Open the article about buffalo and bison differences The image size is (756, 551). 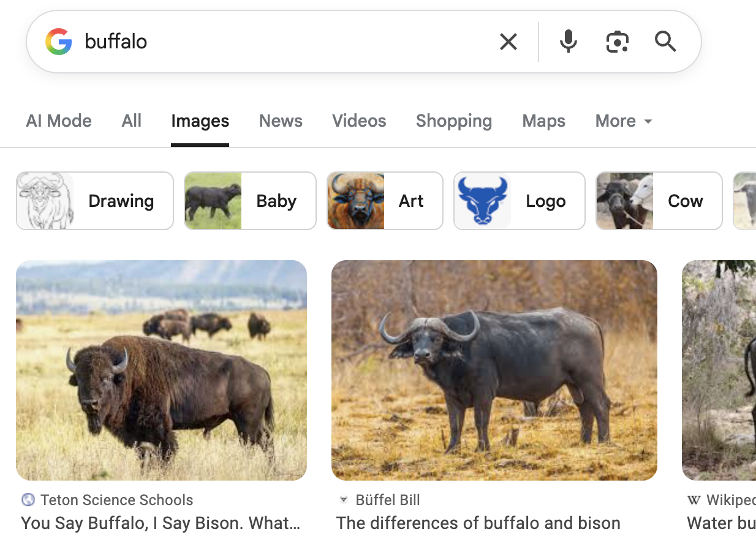[478, 523]
